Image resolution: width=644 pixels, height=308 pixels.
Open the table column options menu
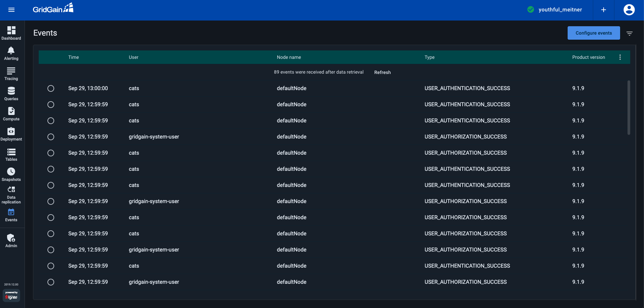(x=620, y=57)
